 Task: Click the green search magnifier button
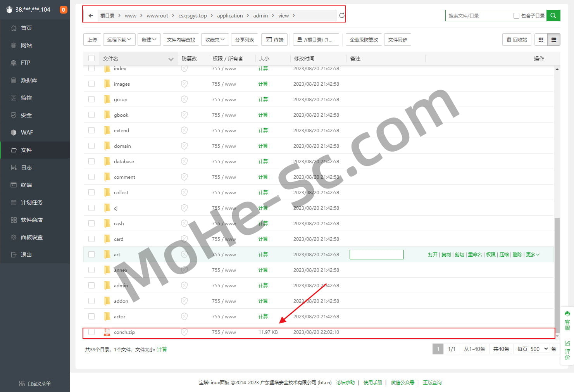coord(553,16)
